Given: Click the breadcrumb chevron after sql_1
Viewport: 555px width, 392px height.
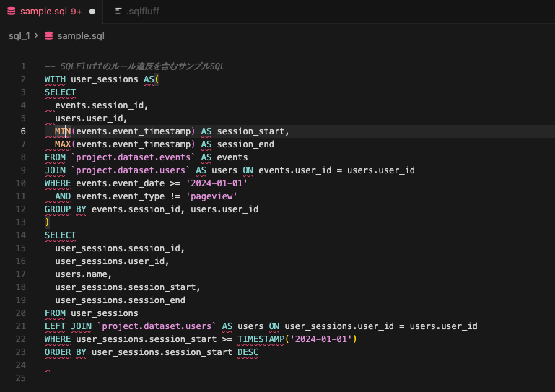Looking at the screenshot, I should (x=36, y=35).
